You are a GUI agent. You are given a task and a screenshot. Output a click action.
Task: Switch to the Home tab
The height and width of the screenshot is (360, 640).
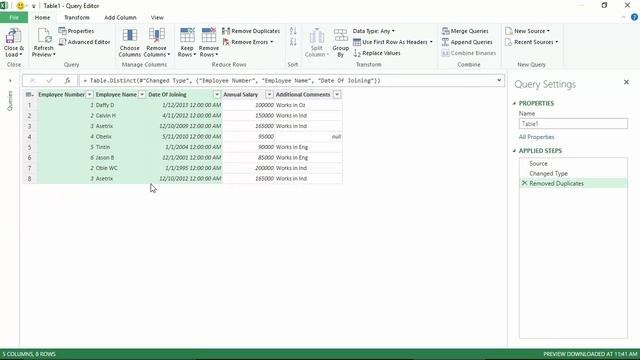42,18
